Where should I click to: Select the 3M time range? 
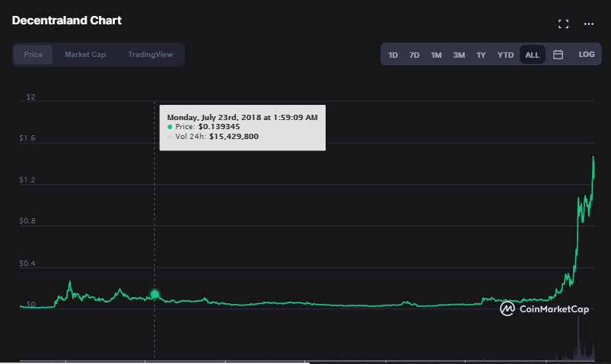(459, 55)
